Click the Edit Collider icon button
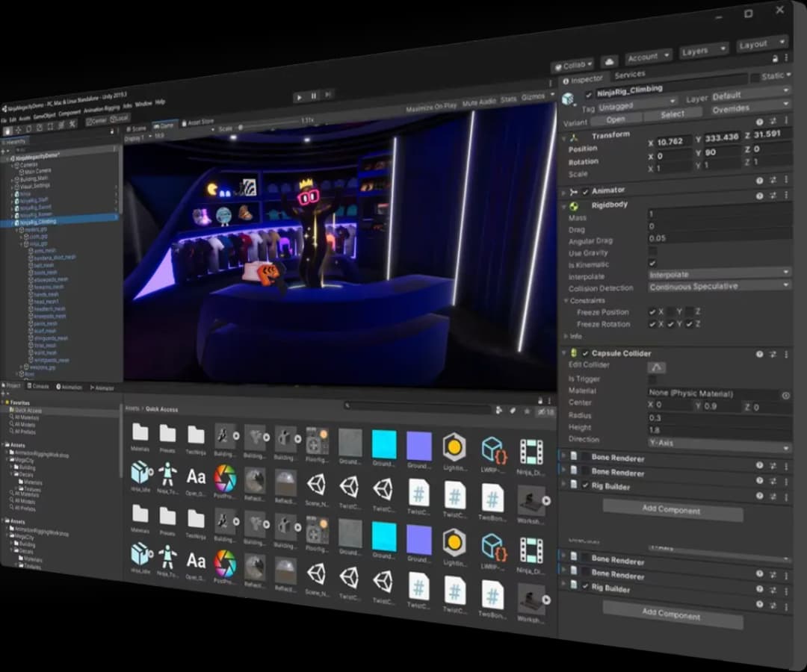Screen dimensions: 807x672 pyautogui.click(x=656, y=367)
